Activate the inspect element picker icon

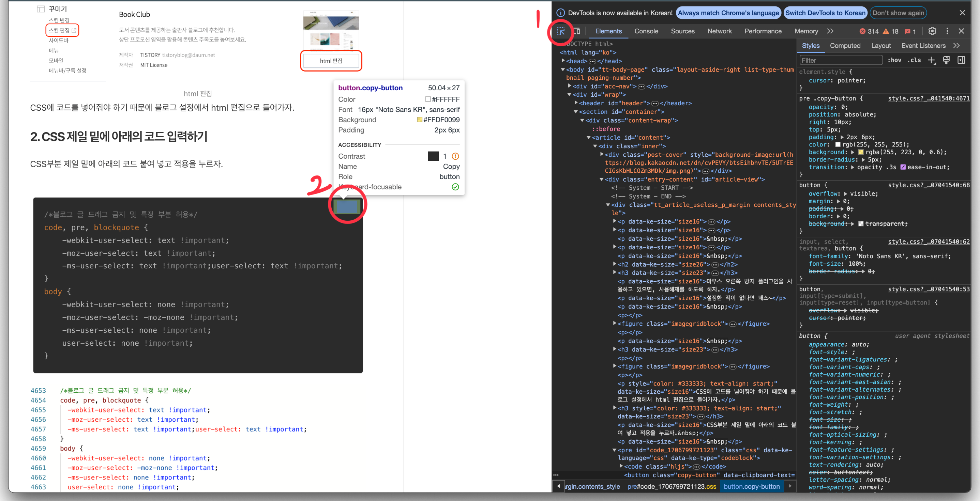(561, 31)
